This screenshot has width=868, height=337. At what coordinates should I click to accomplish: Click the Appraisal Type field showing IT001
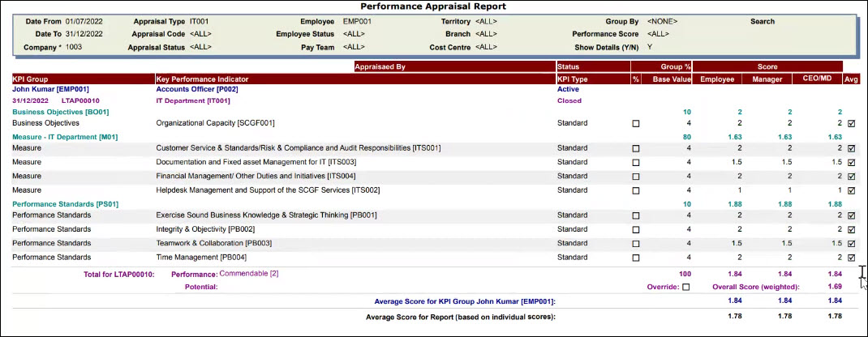coord(200,22)
